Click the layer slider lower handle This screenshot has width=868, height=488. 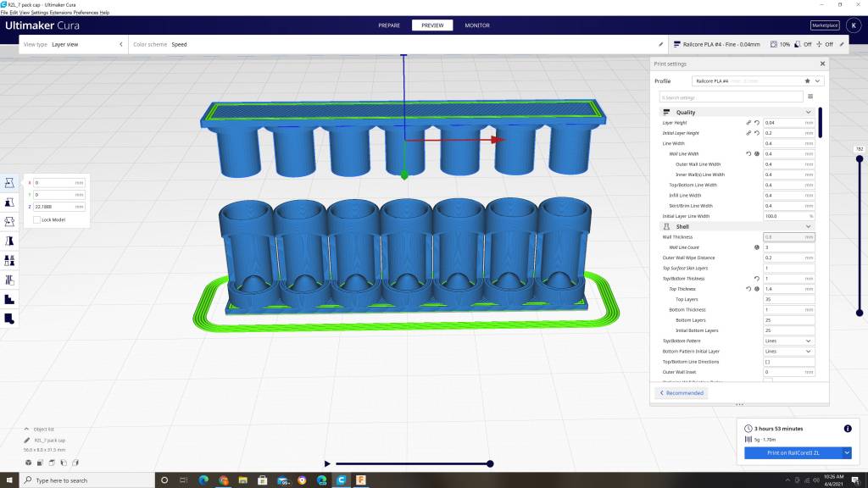[860, 313]
